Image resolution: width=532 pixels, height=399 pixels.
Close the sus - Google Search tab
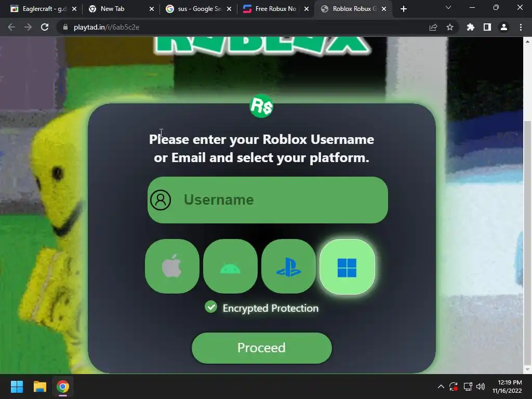point(229,9)
